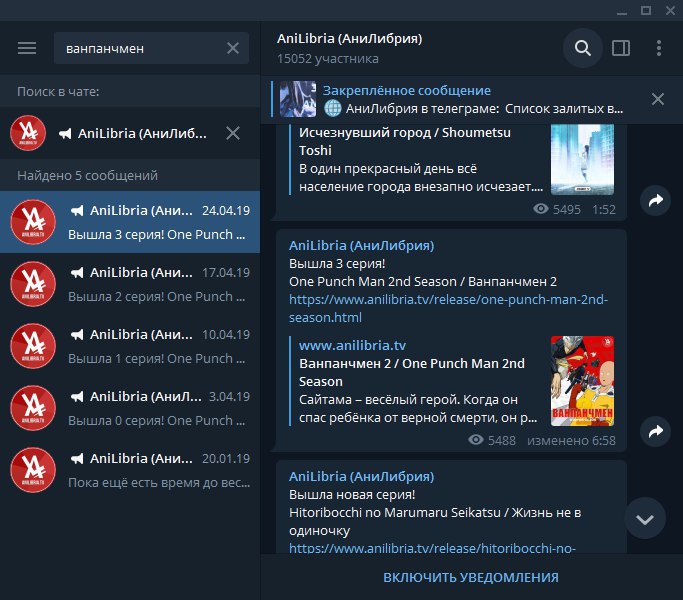Screen dimensions: 683x600
Task: Hide the pinned message bar
Action: (x=658, y=99)
